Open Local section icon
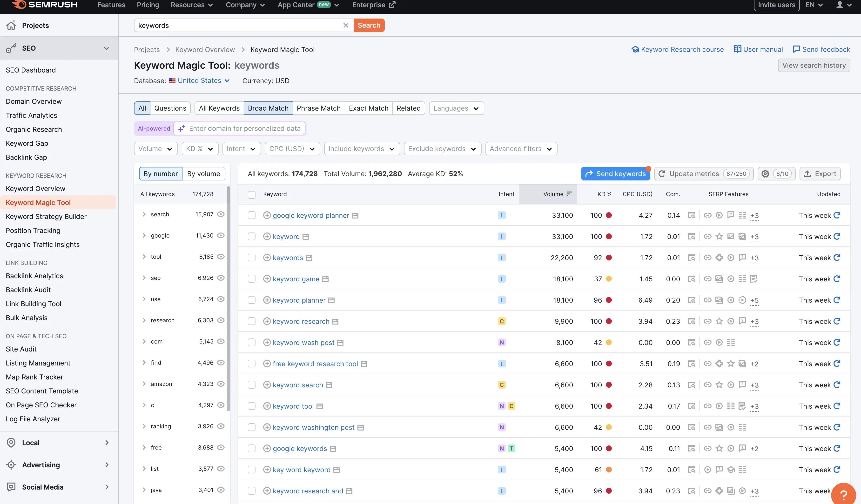 pos(11,443)
